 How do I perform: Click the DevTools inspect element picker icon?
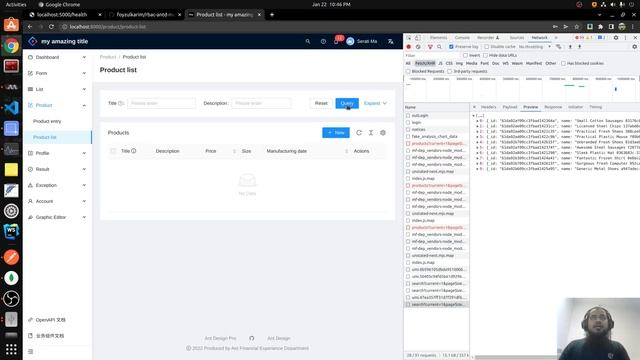point(409,38)
